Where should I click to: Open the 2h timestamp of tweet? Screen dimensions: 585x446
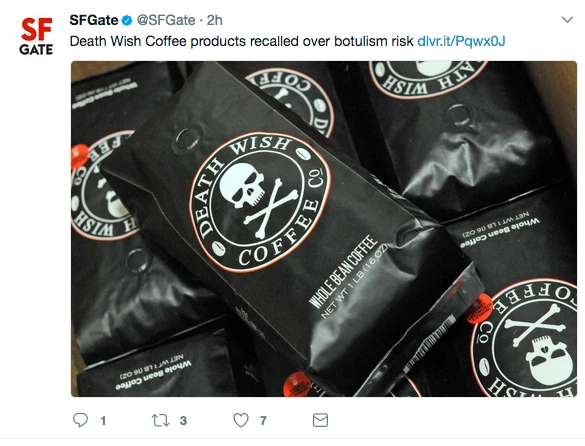pos(215,20)
